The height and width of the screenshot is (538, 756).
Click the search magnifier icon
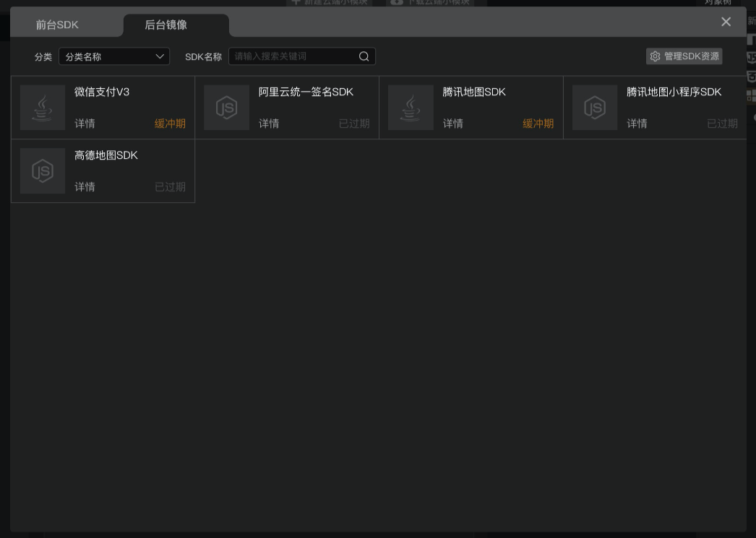[x=364, y=56]
